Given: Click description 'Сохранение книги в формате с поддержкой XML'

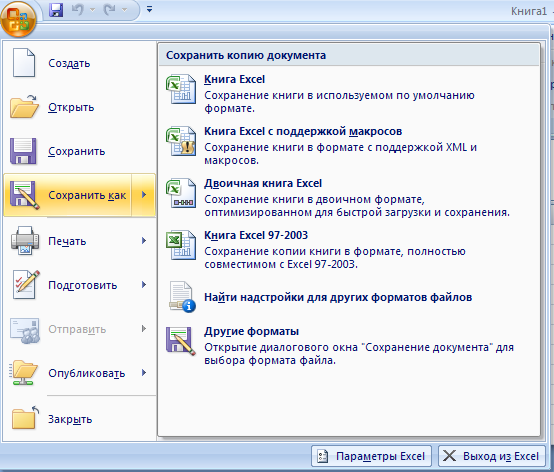Looking at the screenshot, I should point(341,154).
